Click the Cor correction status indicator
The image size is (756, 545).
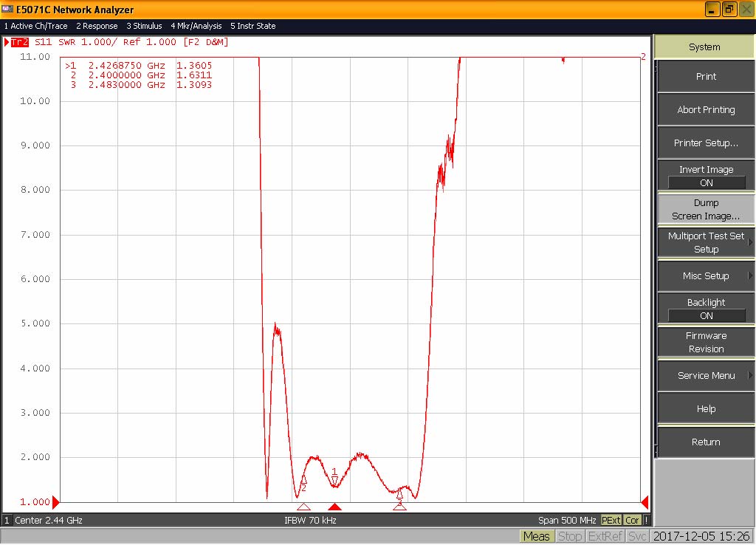pos(633,521)
